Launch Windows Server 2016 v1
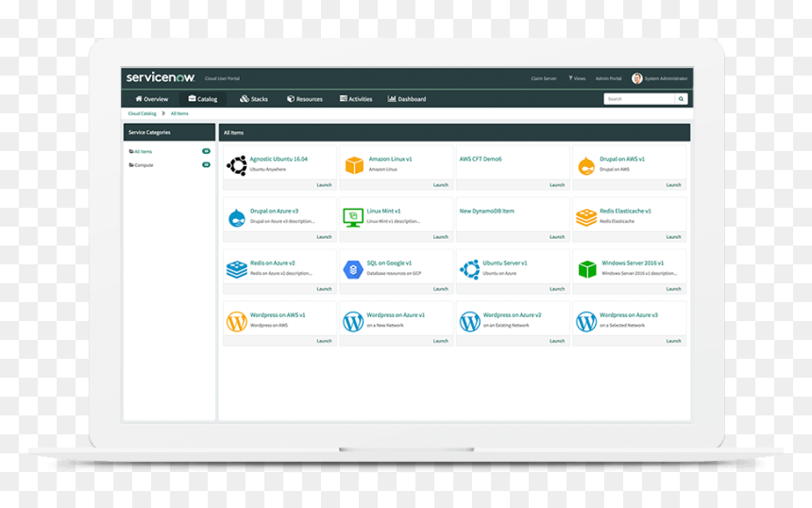Screen dimensions: 812x508 674,289
